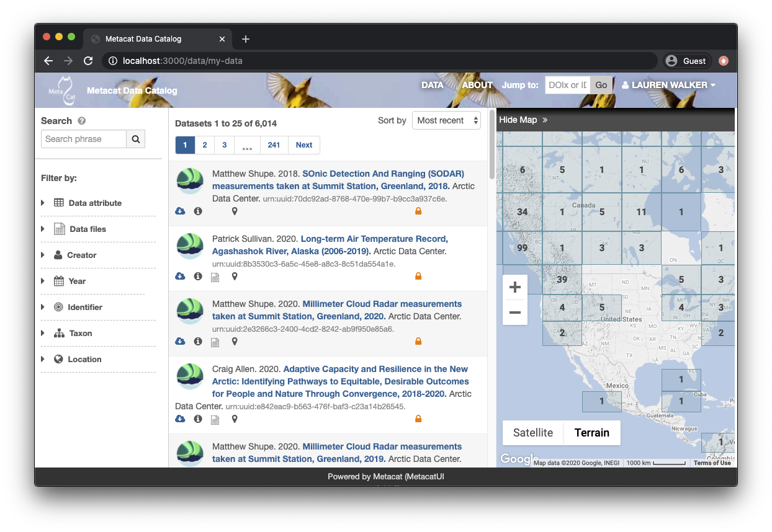
Task: Reload the browser page
Action: point(88,61)
